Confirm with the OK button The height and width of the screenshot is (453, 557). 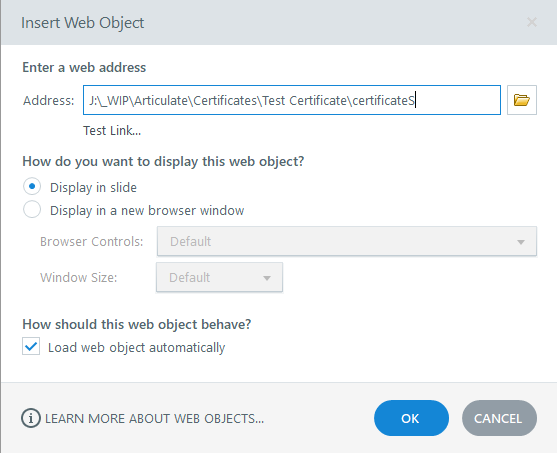click(x=411, y=418)
